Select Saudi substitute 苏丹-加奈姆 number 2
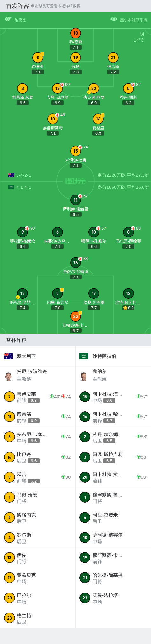This screenshot has width=151, height=644. pyautogui.click(x=113, y=437)
